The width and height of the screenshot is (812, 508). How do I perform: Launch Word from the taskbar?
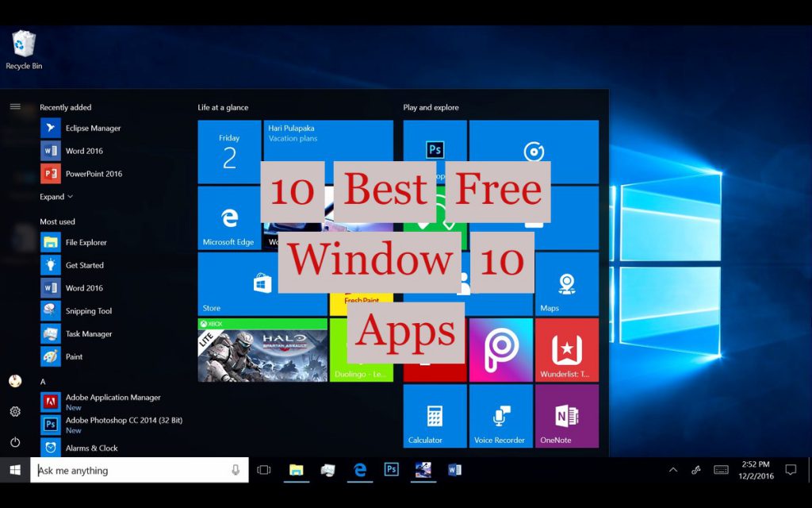[x=454, y=470]
